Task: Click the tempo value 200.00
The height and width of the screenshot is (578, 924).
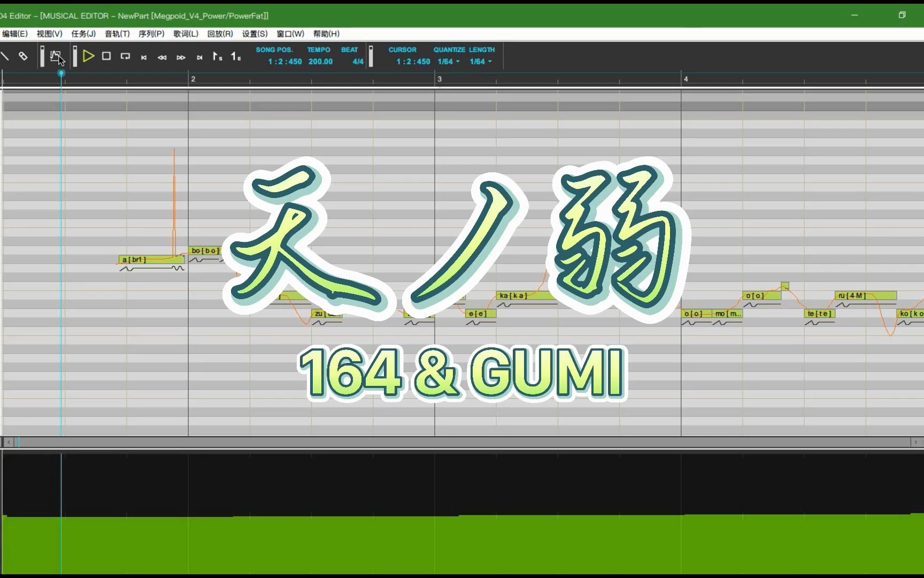Action: point(320,62)
